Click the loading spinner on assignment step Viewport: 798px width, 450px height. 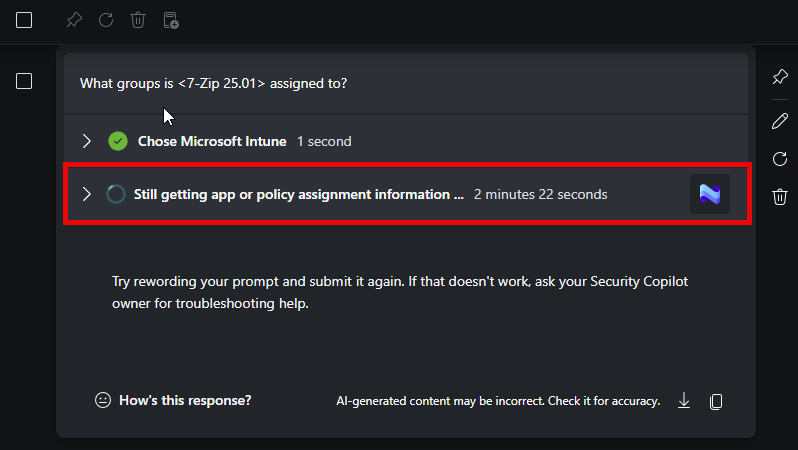[x=116, y=194]
